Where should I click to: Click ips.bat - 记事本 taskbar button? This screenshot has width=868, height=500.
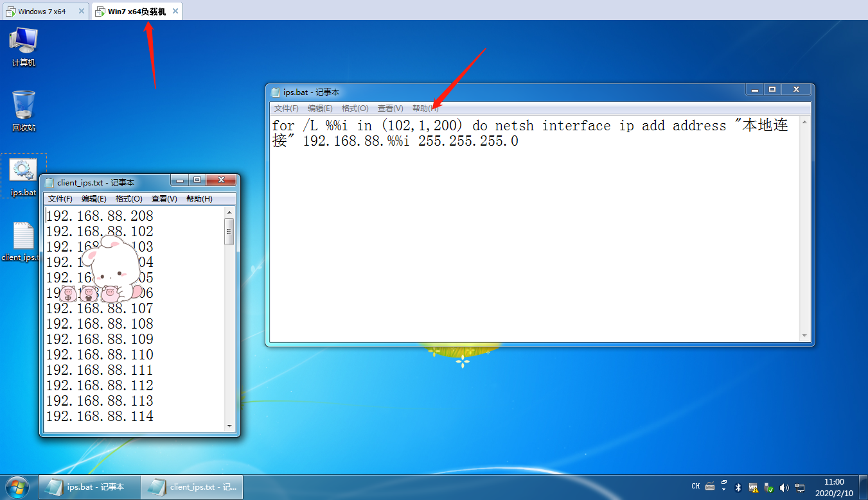[x=89, y=487]
